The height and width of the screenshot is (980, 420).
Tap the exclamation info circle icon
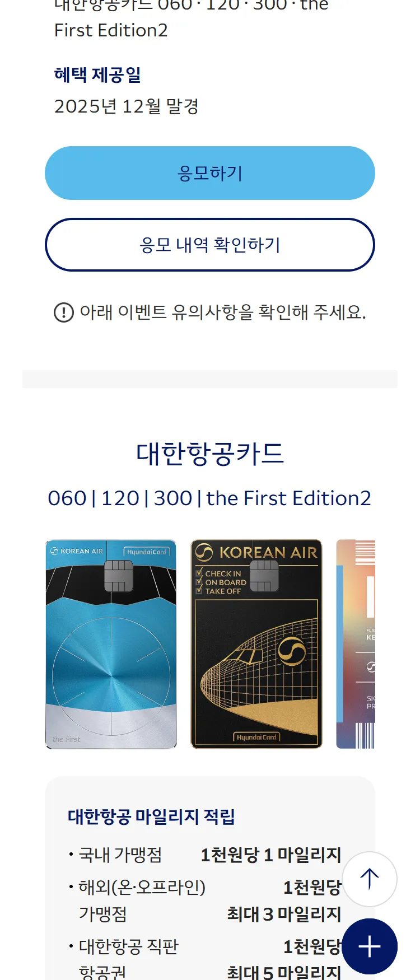(64, 312)
